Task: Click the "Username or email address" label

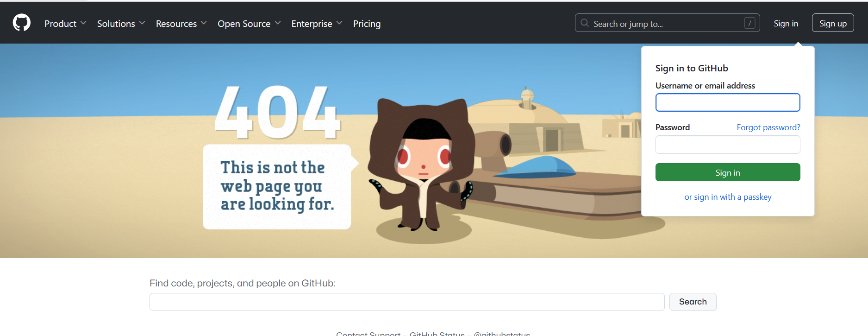Action: (705, 86)
